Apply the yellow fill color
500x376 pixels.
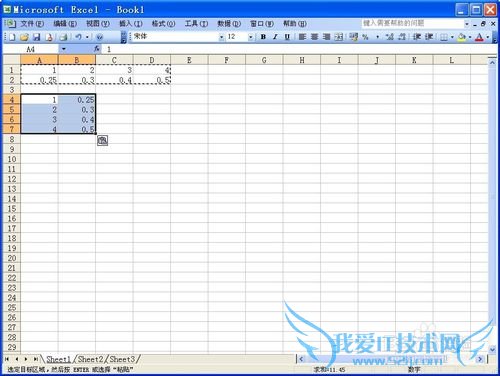pyautogui.click(x=462, y=37)
